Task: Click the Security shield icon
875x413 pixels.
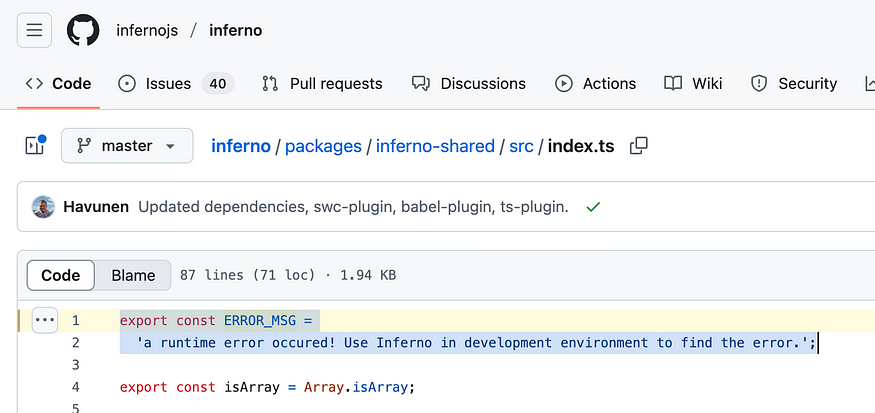Action: point(759,84)
